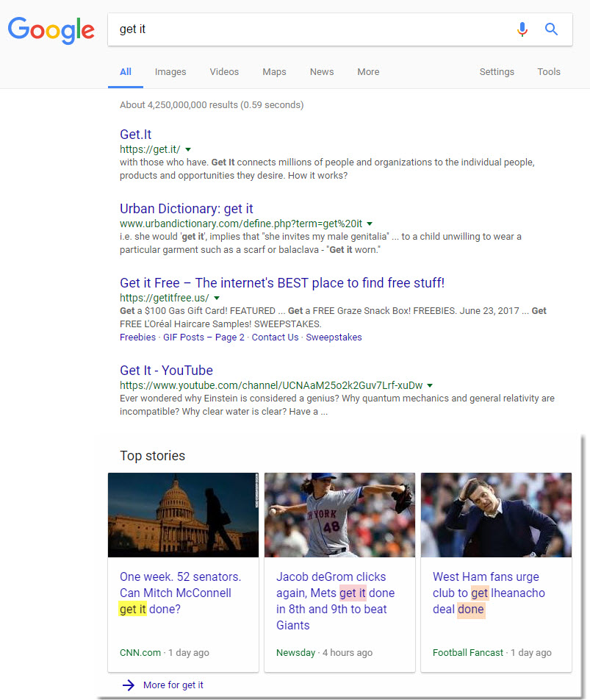Open the YouTube channel URL dropdown arrow
This screenshot has height=700, width=590.
(x=430, y=385)
